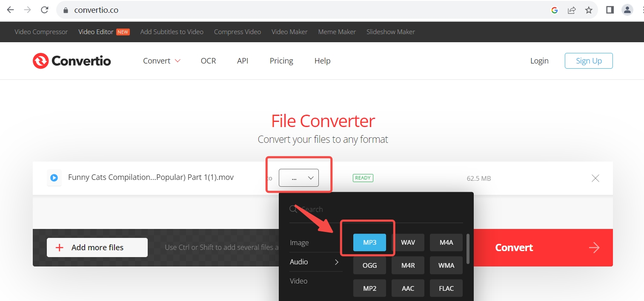Image resolution: width=644 pixels, height=301 pixels.
Task: Open the Video Compressor link
Action: click(41, 32)
